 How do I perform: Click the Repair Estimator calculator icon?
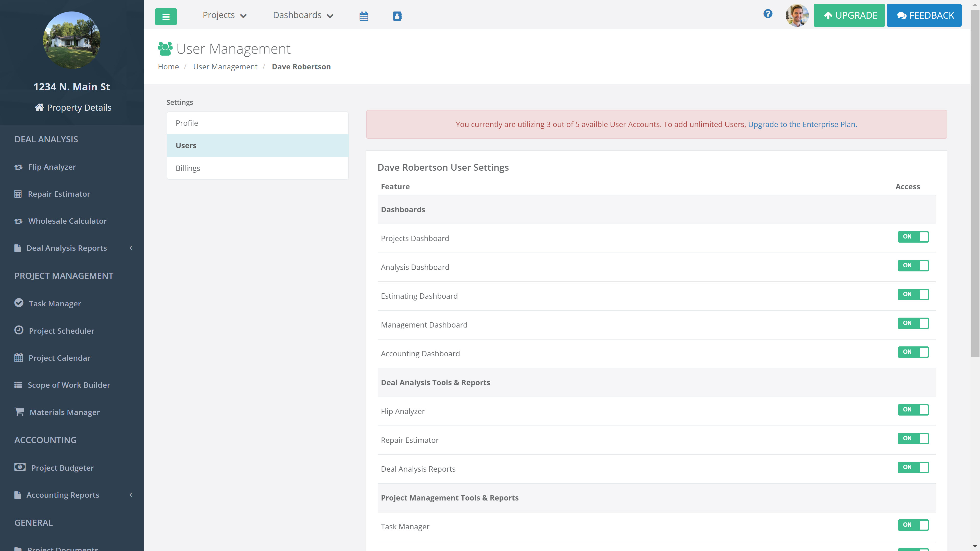tap(18, 194)
